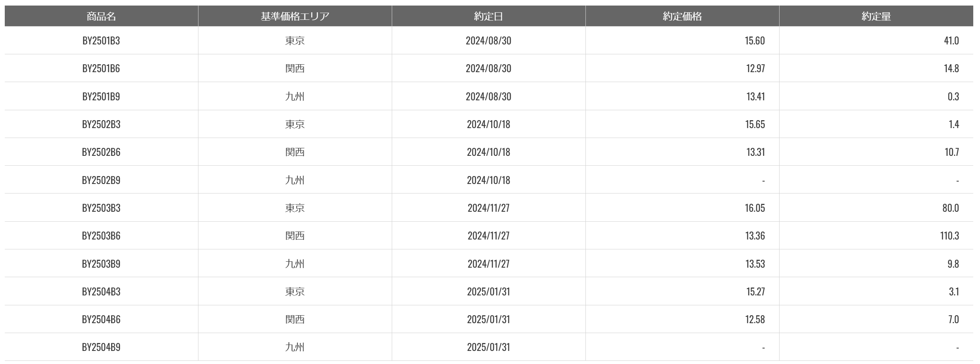Click the 約定日 column header
Screen dimensions: 980x364
click(489, 16)
